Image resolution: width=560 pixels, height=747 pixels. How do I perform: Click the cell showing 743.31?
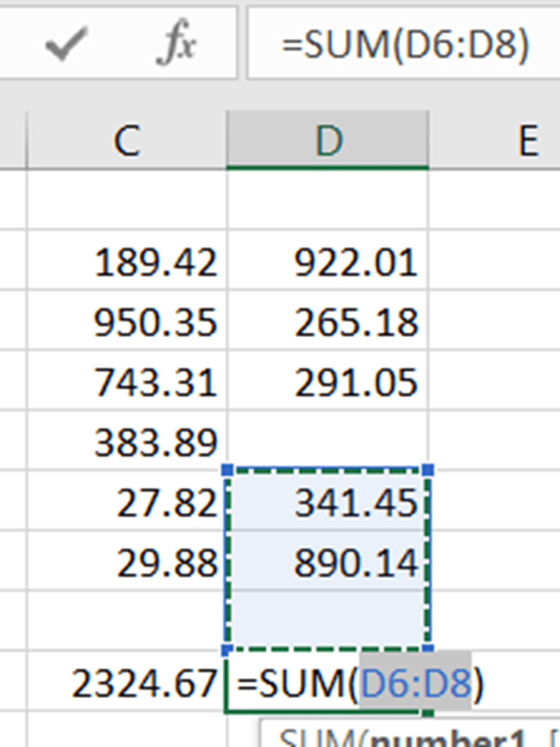click(x=156, y=382)
